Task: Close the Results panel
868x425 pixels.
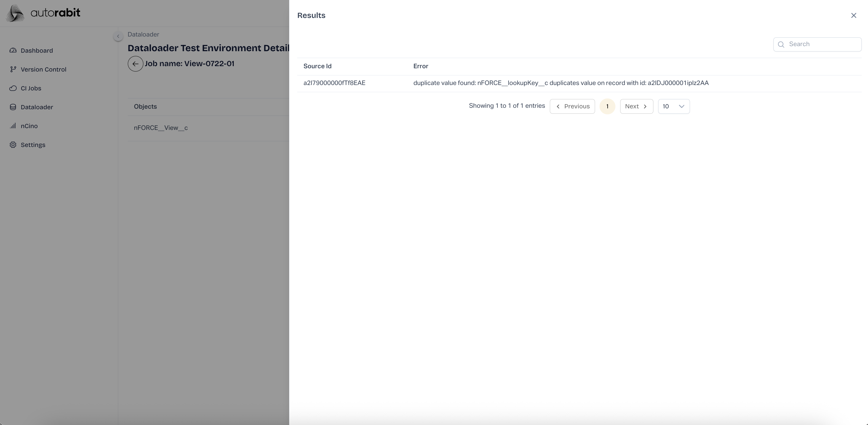Action: (x=854, y=16)
